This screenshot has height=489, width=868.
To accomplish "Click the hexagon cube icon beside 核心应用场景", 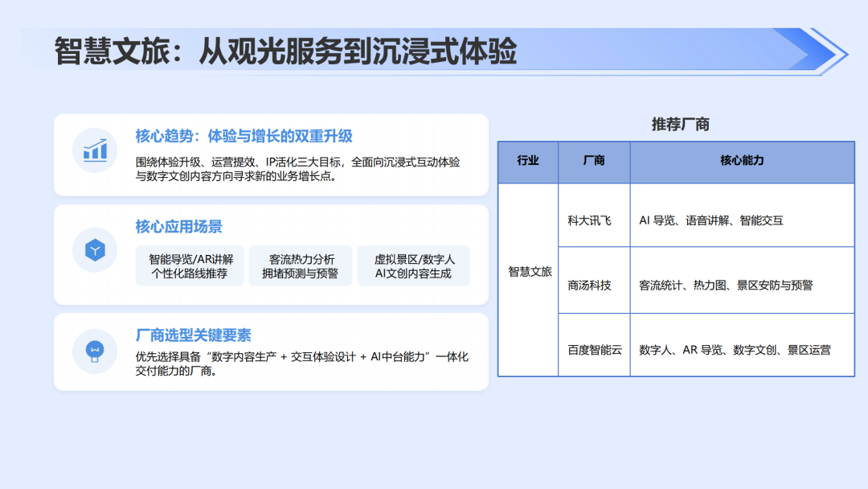I will coord(95,250).
